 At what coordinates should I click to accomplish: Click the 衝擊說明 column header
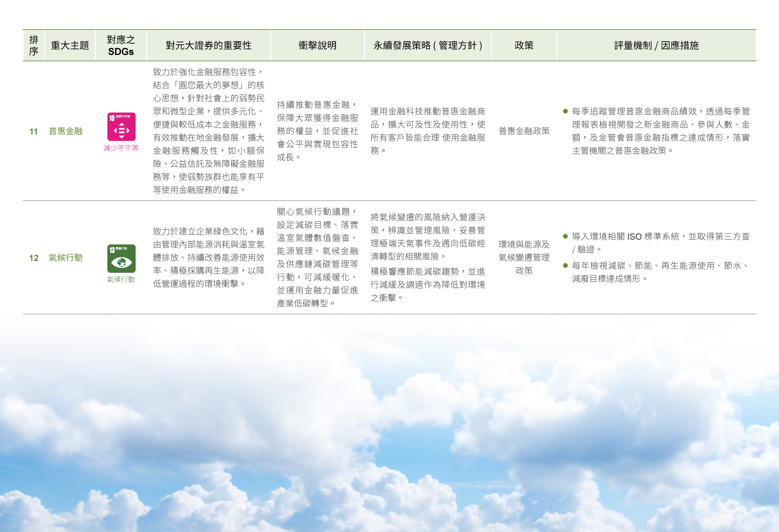click(x=318, y=45)
